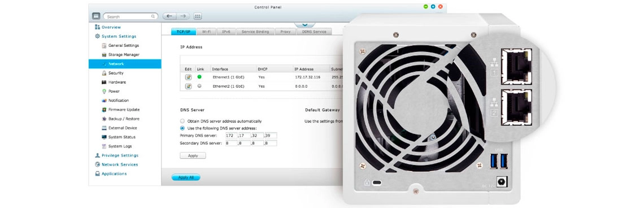Viewport: 644px width, 208px height.
Task: Click the back arrow navigation button
Action: [169, 16]
